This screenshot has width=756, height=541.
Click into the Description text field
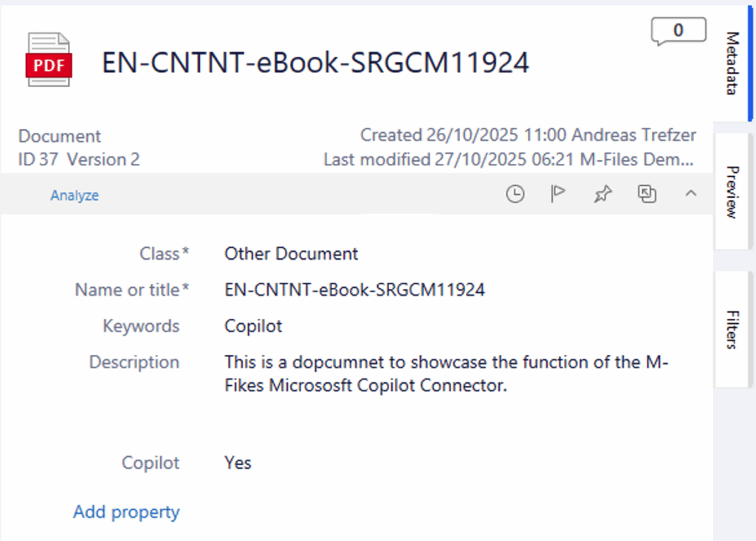tap(446, 373)
